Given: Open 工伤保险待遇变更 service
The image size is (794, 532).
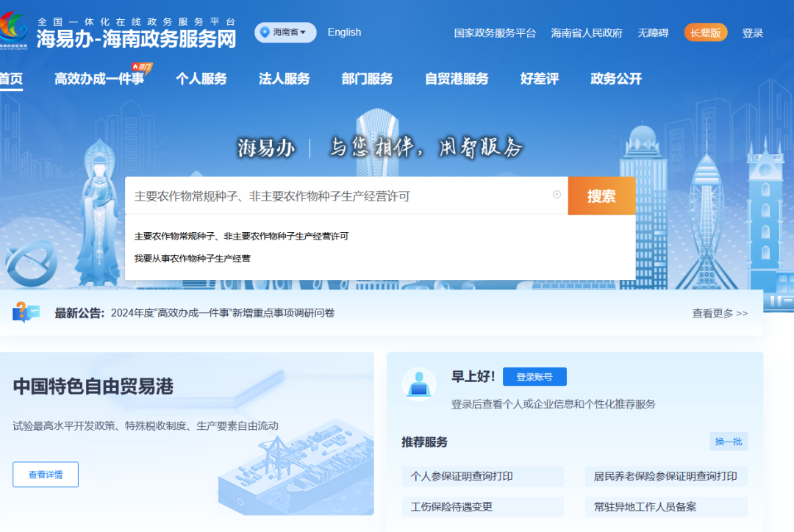Looking at the screenshot, I should pyautogui.click(x=482, y=507).
